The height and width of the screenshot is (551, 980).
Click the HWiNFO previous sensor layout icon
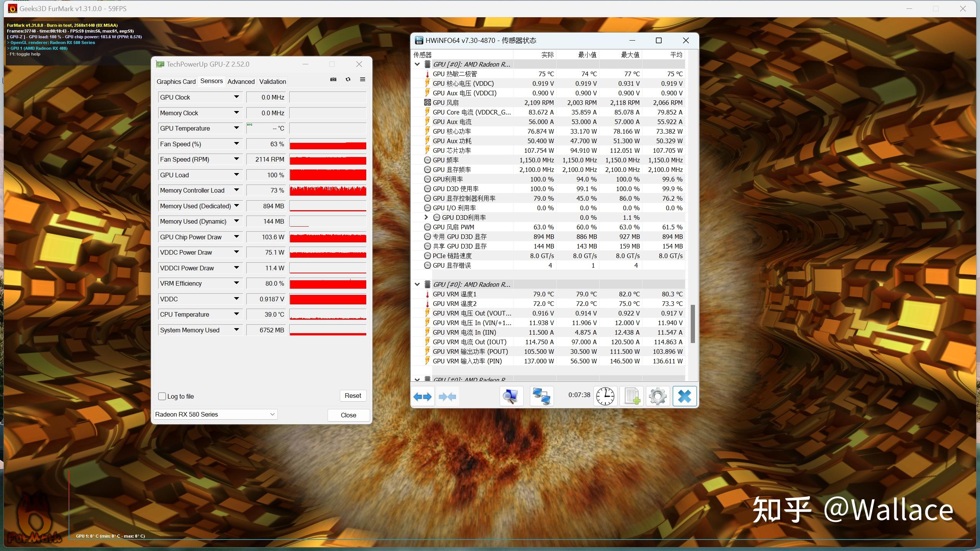tap(422, 396)
